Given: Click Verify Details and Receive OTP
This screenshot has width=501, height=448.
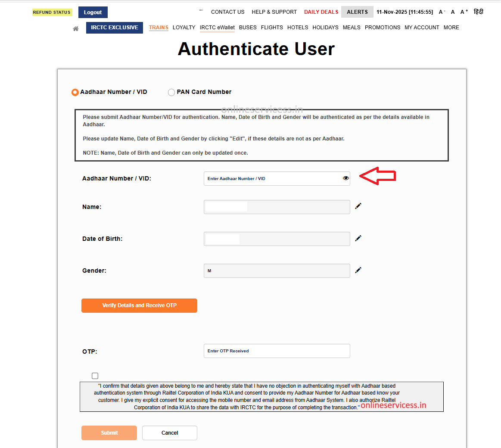Looking at the screenshot, I should click(139, 305).
